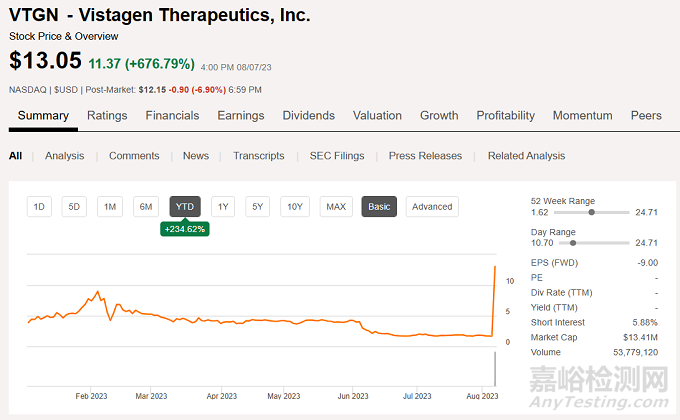
Task: Show the 5Y chart range
Action: (258, 207)
